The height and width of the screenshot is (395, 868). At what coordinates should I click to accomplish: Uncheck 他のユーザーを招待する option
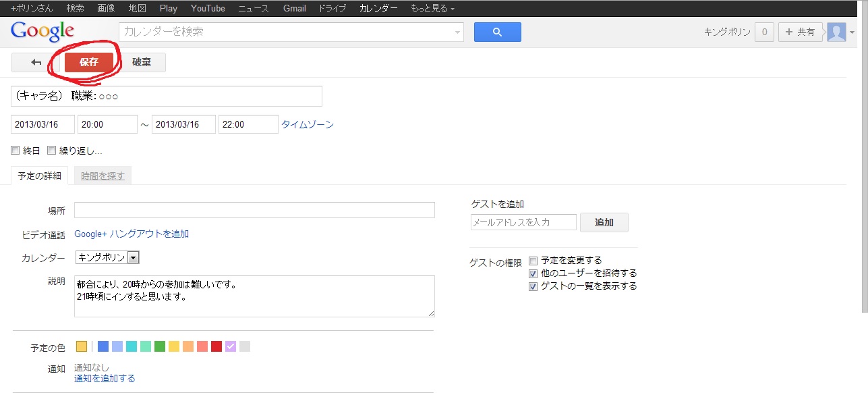[533, 273]
